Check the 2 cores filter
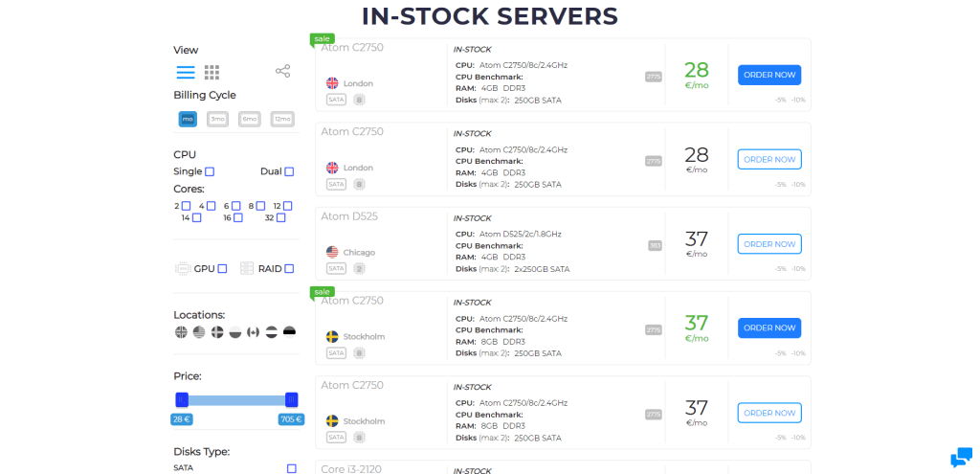The height and width of the screenshot is (474, 980). (186, 206)
